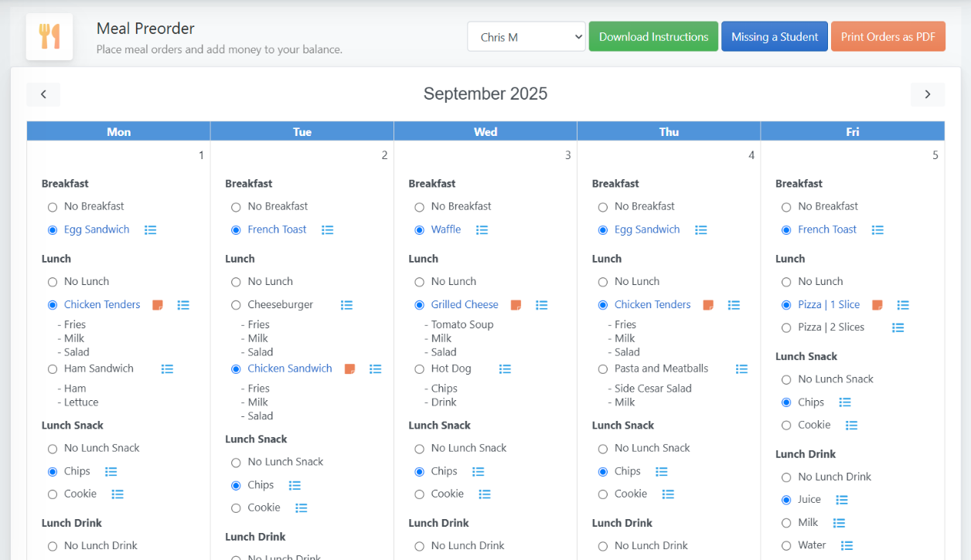This screenshot has width=971, height=560.
Task: Open the list icon next to Hot Dog
Action: coord(505,368)
